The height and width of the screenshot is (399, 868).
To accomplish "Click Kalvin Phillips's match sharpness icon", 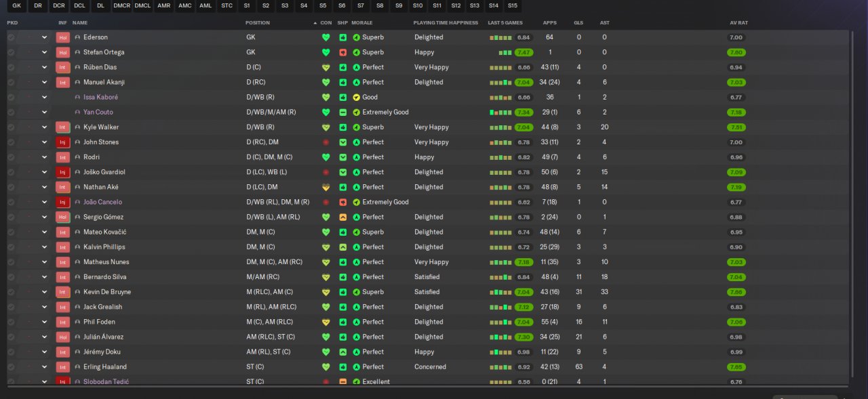I will click(343, 247).
